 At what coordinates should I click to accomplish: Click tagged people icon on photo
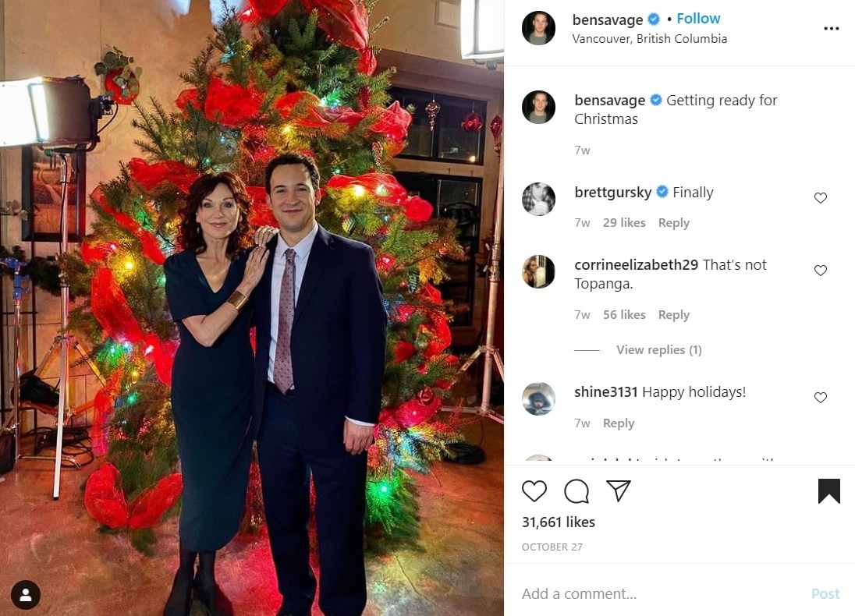(26, 595)
